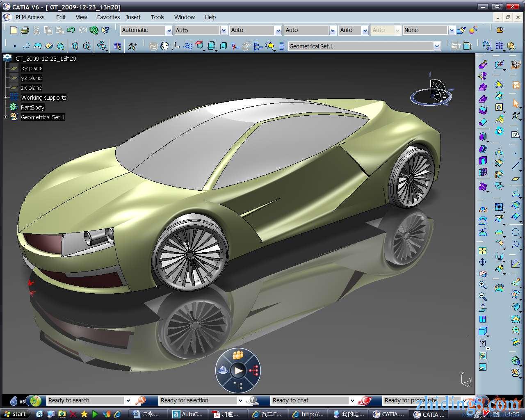The height and width of the screenshot is (420, 525).
Task: Click the Zoom In magnifier icon
Action: point(482,285)
